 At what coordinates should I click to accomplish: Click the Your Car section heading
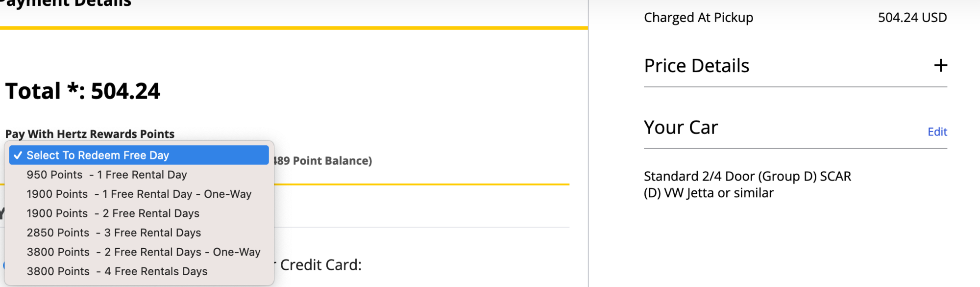click(x=681, y=127)
